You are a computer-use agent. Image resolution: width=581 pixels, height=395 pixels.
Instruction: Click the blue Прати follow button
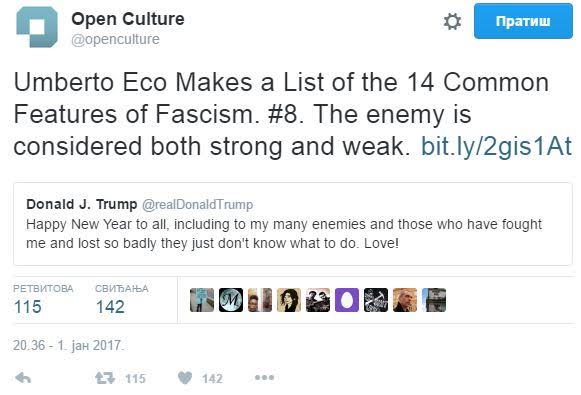pyautogui.click(x=523, y=21)
